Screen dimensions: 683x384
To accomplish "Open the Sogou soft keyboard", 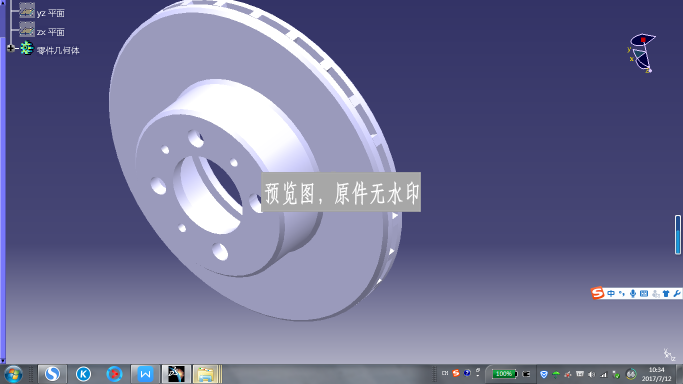I will pyautogui.click(x=644, y=293).
